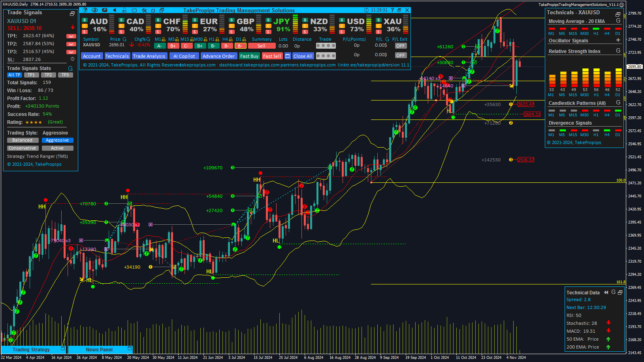Open the Advance Order tab
644x362 pixels.
218,56
